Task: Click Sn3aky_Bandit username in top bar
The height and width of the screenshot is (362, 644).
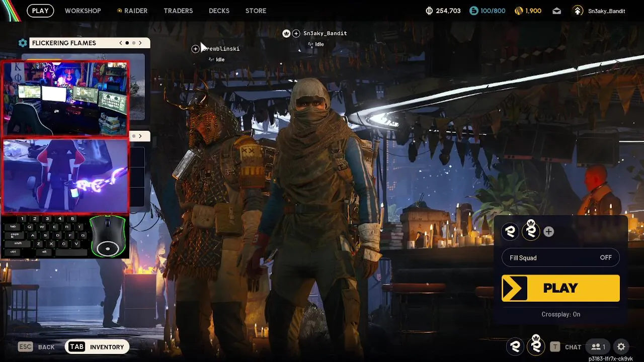Action: pos(606,11)
